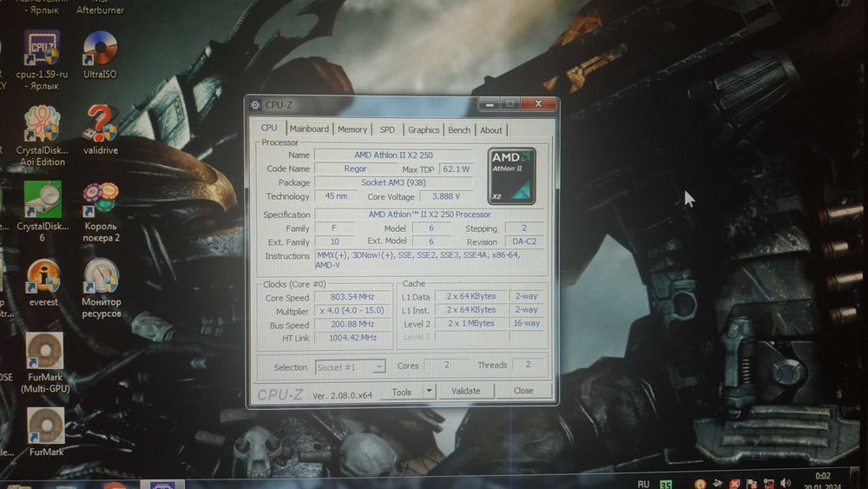The image size is (868, 489).
Task: Click the Code Name value Regor
Action: point(355,169)
